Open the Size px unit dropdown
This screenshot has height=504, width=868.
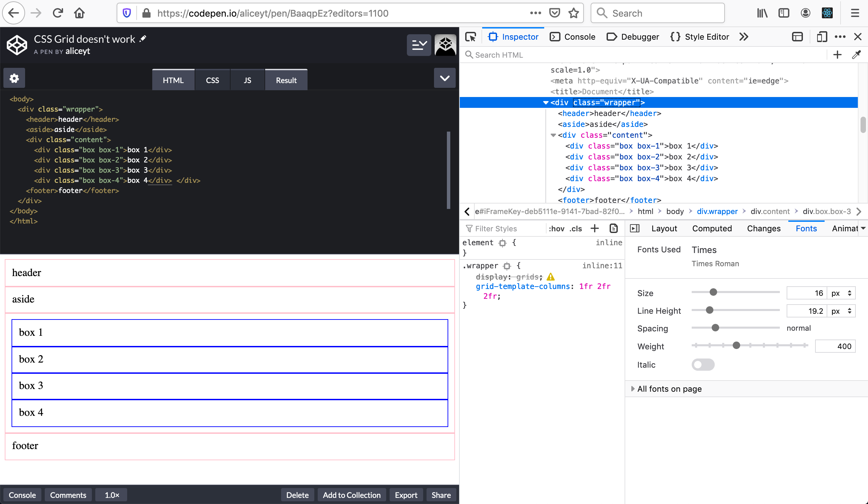[x=841, y=293]
